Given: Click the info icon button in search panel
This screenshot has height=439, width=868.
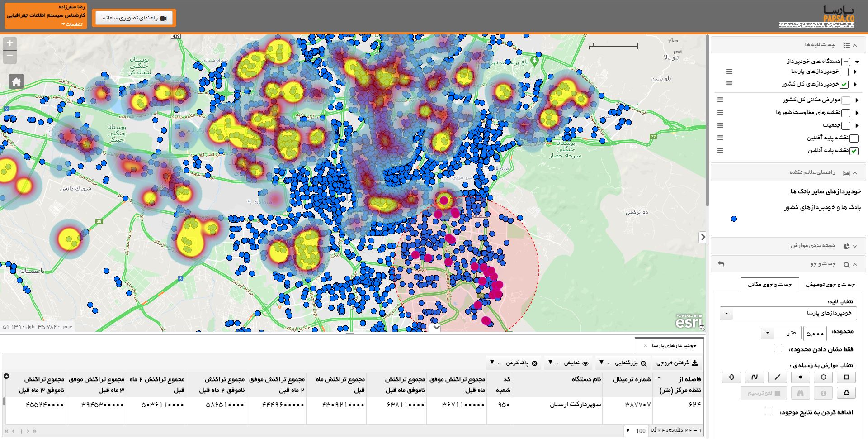Looking at the screenshot, I should pos(823,393).
